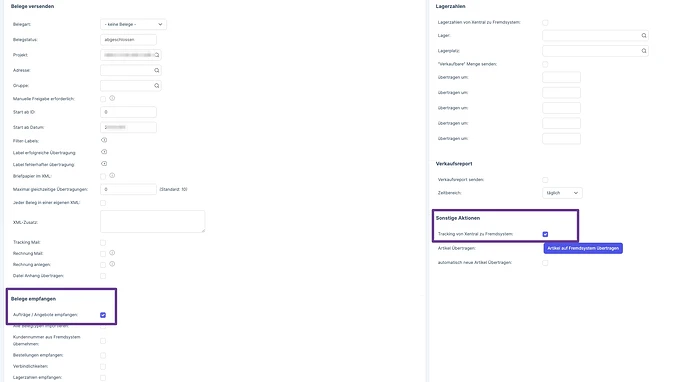Click info icon beside Rechnung Mail

click(112, 253)
